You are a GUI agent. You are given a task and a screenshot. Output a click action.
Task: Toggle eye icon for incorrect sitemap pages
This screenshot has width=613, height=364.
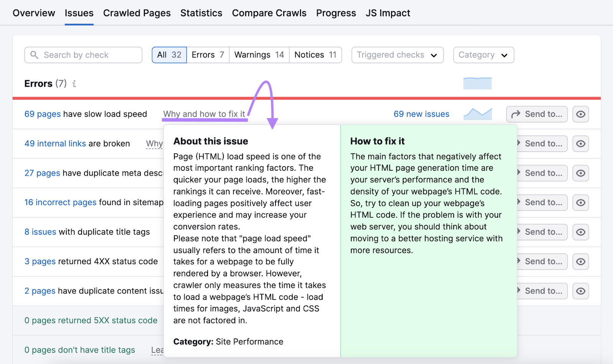580,202
